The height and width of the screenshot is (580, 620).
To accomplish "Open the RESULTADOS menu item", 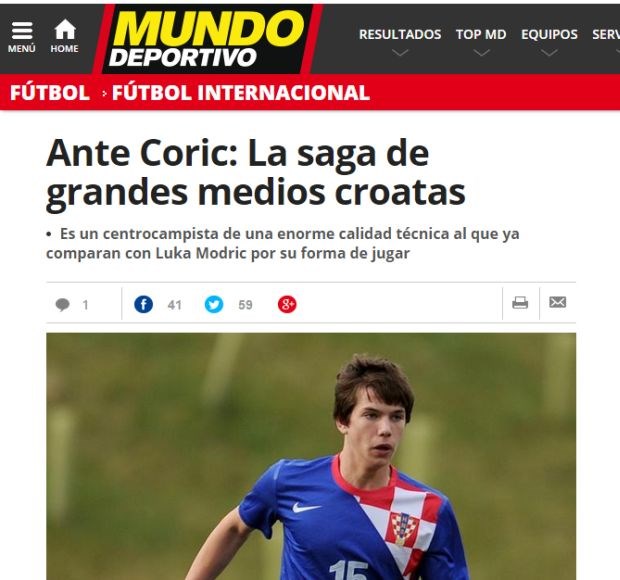I will [x=400, y=34].
